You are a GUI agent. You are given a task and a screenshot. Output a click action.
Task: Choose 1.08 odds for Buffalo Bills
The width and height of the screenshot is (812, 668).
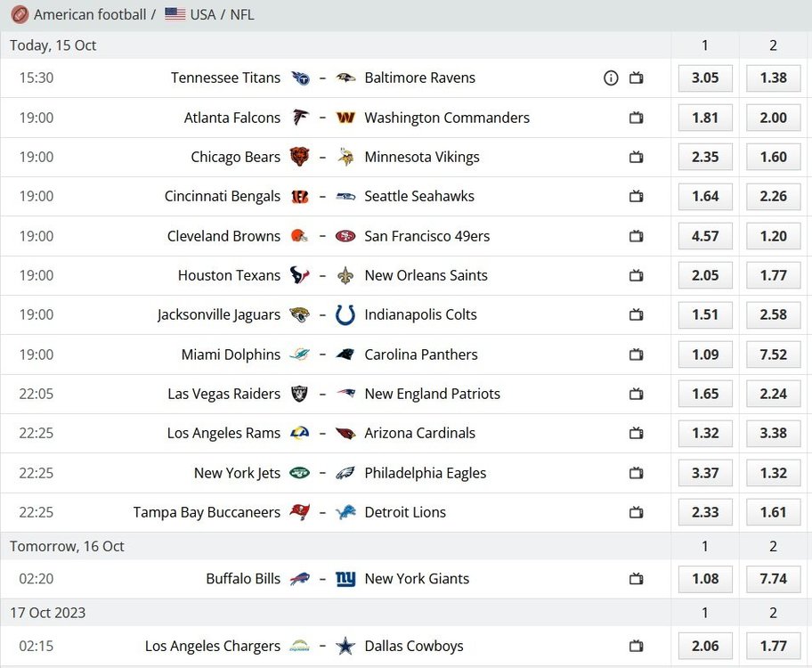click(705, 578)
